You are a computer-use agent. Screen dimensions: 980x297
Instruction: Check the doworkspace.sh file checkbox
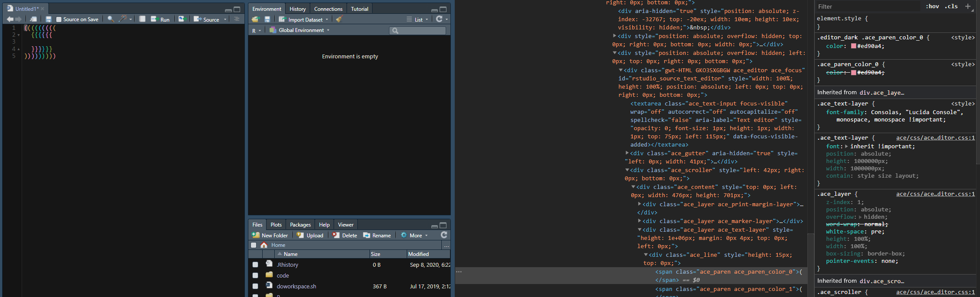255,286
